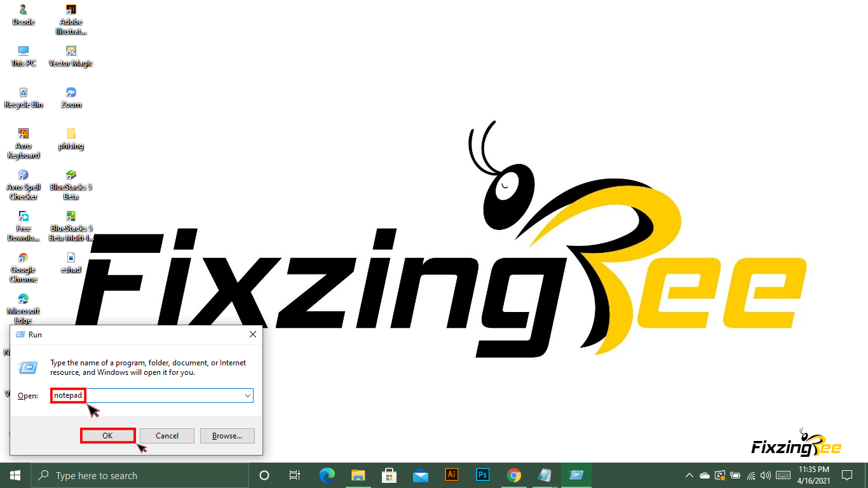The height and width of the screenshot is (488, 868).
Task: Expand the Open combo box dropdown
Action: tap(247, 395)
